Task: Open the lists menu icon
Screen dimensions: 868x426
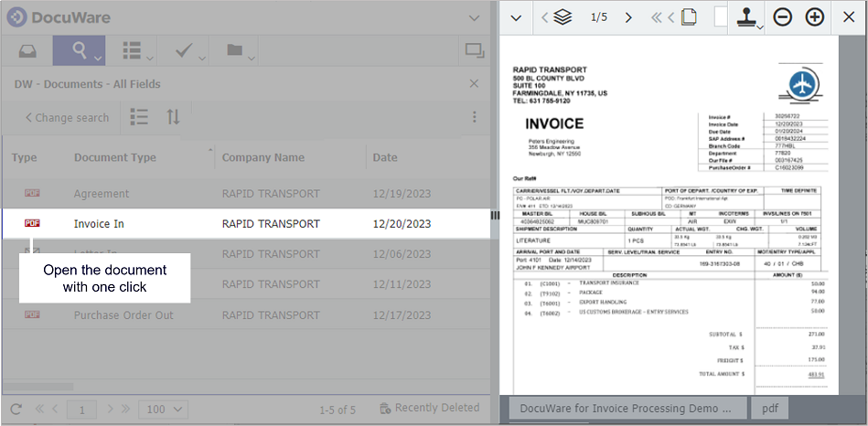Action: [x=133, y=50]
